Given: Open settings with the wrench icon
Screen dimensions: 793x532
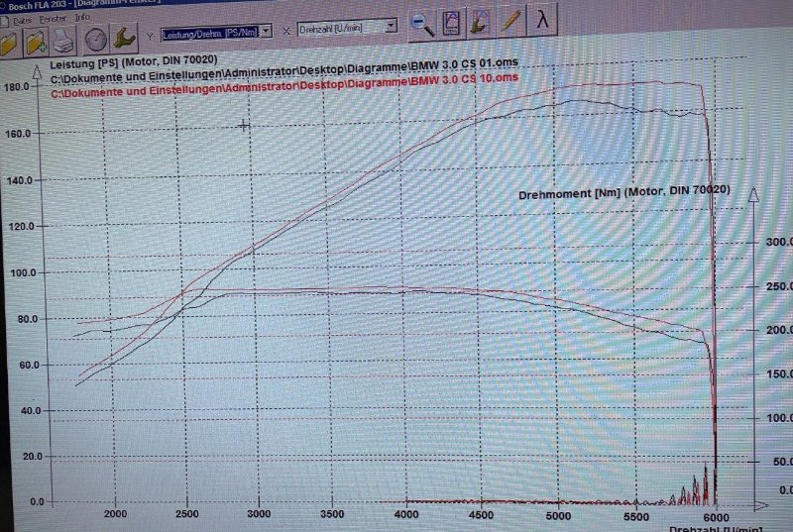Looking at the screenshot, I should point(126,38).
